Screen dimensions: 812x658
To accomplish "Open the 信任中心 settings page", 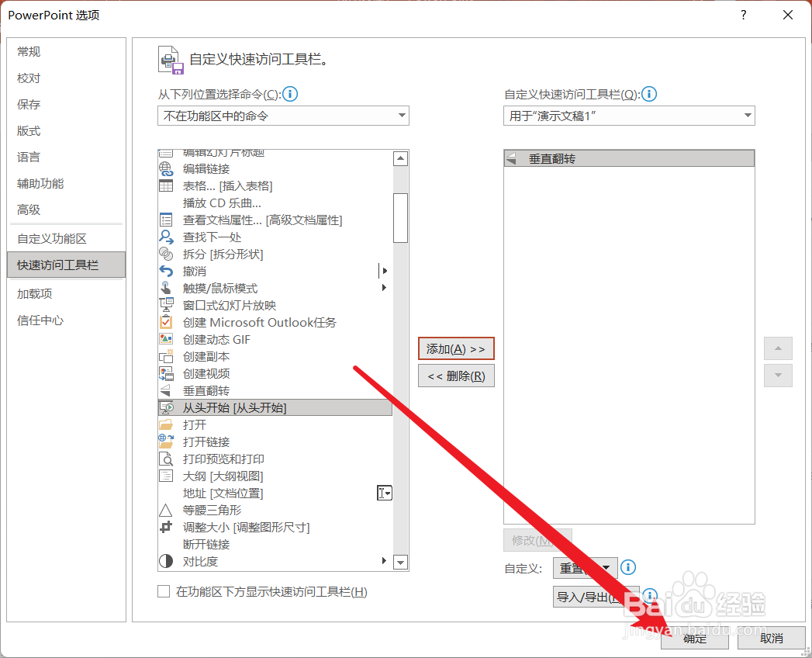I will coord(40,320).
